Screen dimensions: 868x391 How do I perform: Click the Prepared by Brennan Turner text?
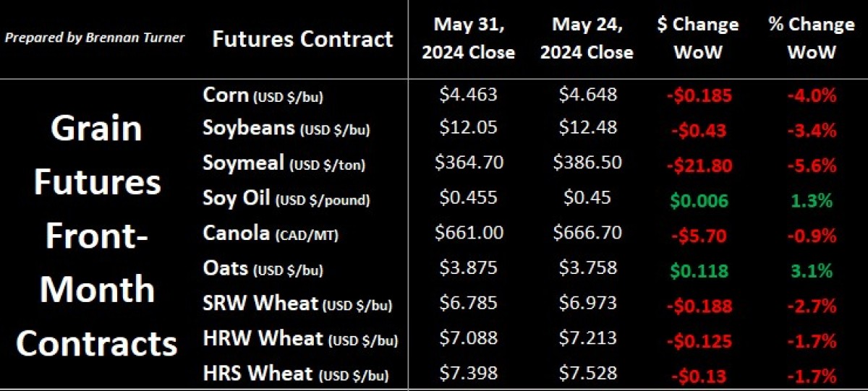[95, 38]
